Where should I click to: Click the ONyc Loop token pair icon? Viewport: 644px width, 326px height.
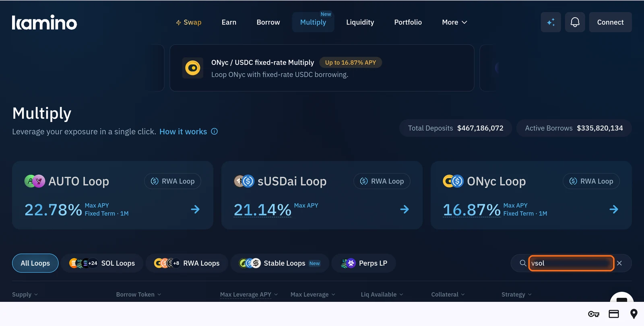tap(453, 181)
